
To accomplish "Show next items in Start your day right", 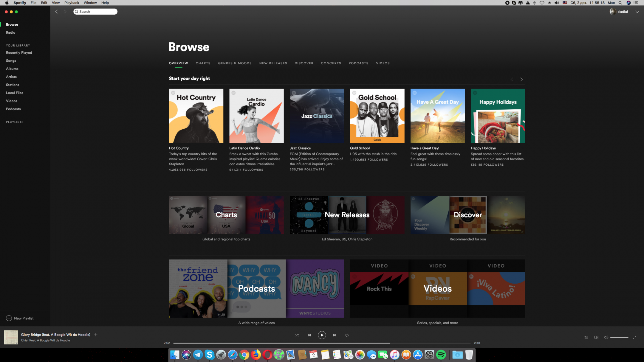I will (521, 80).
